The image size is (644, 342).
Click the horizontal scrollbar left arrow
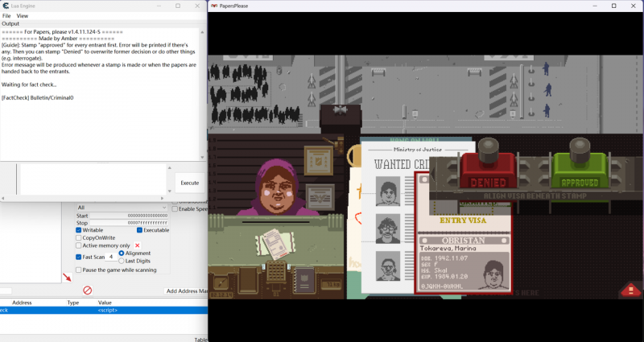[x=2, y=198]
